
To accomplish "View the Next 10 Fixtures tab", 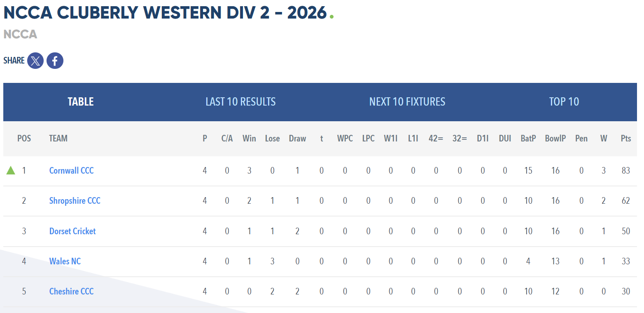I will pos(407,102).
